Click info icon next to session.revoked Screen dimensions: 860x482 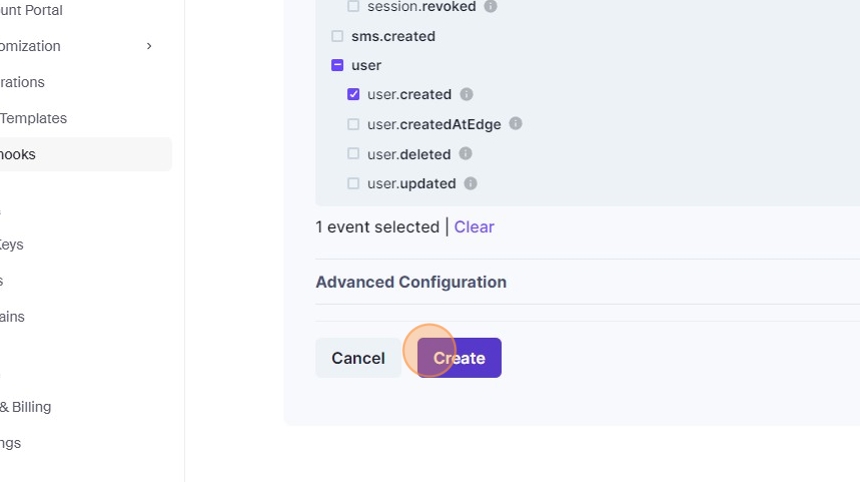tap(490, 6)
